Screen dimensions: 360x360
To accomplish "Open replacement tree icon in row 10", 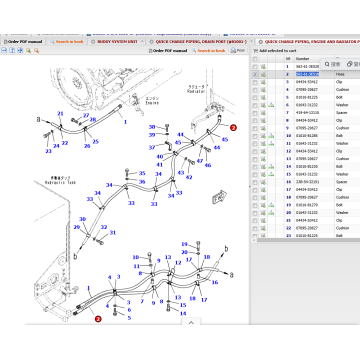I will tap(272, 136).
